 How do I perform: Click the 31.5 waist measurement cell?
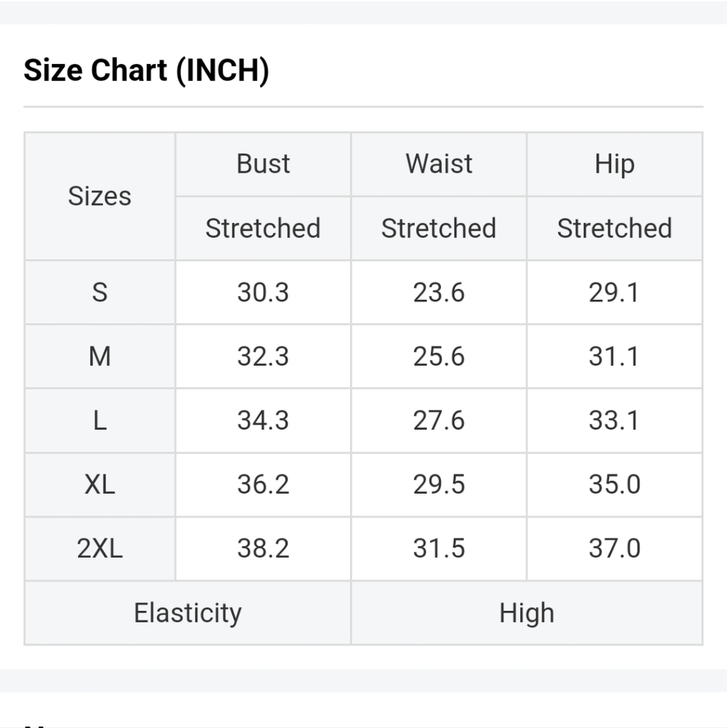439,548
